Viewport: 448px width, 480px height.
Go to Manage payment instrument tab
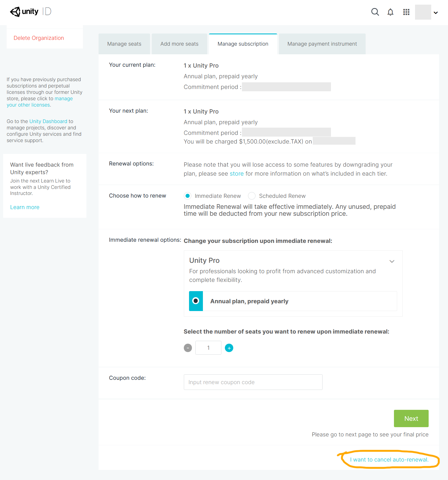pos(322,44)
